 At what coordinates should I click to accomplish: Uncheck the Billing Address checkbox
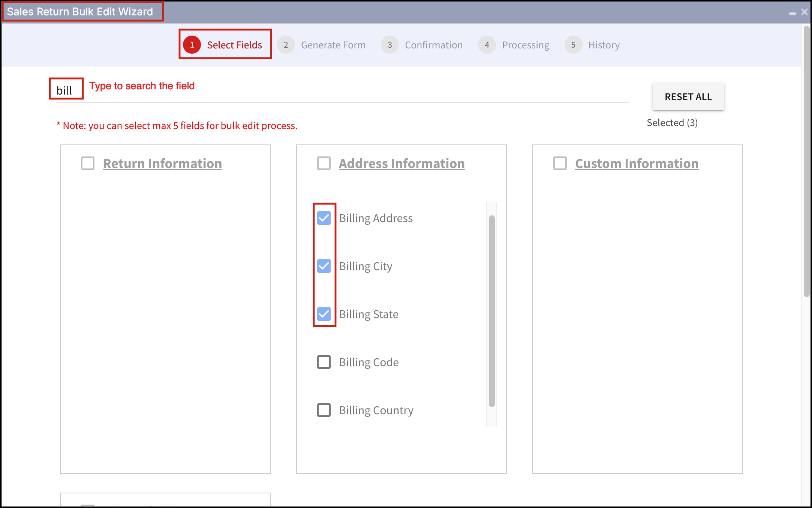click(x=324, y=218)
